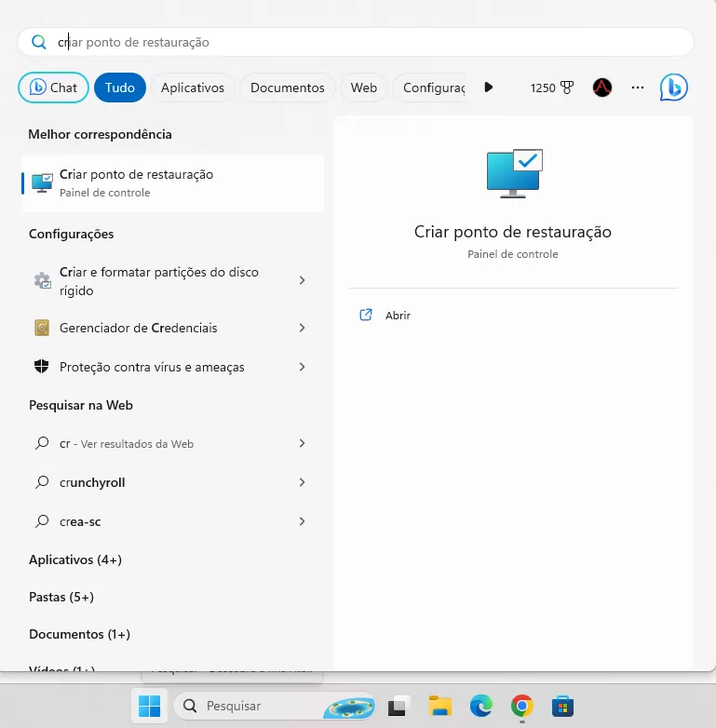716x728 pixels.
Task: Click the 1250 rewards points trophy
Action: pos(550,88)
